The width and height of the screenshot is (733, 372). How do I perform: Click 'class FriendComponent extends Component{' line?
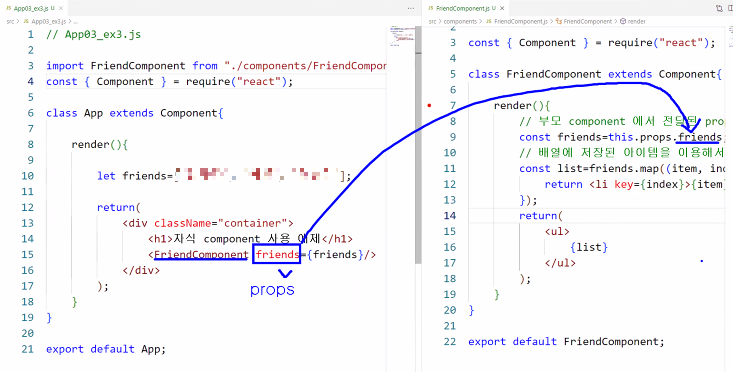coord(595,74)
